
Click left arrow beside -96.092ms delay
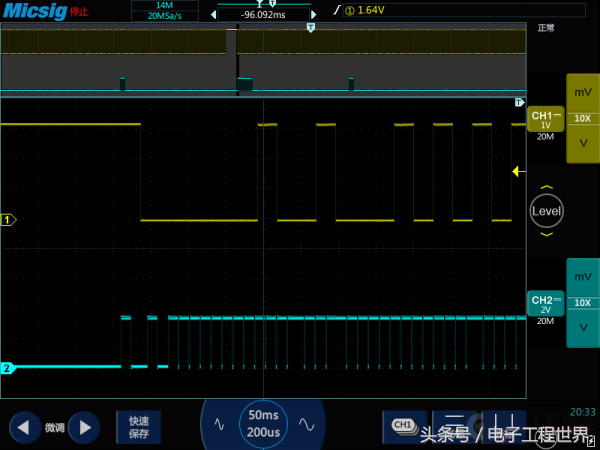(213, 15)
